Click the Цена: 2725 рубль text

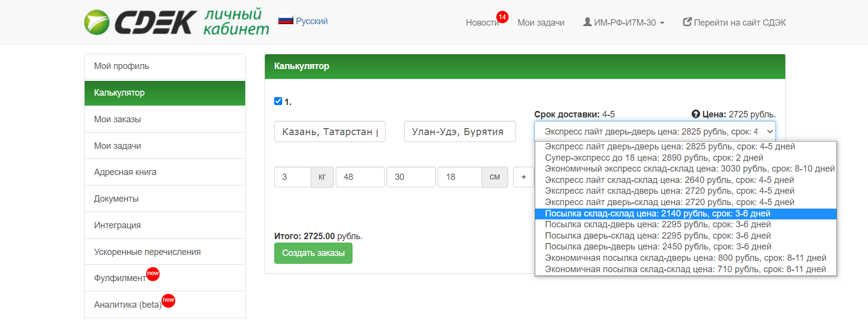[739, 114]
